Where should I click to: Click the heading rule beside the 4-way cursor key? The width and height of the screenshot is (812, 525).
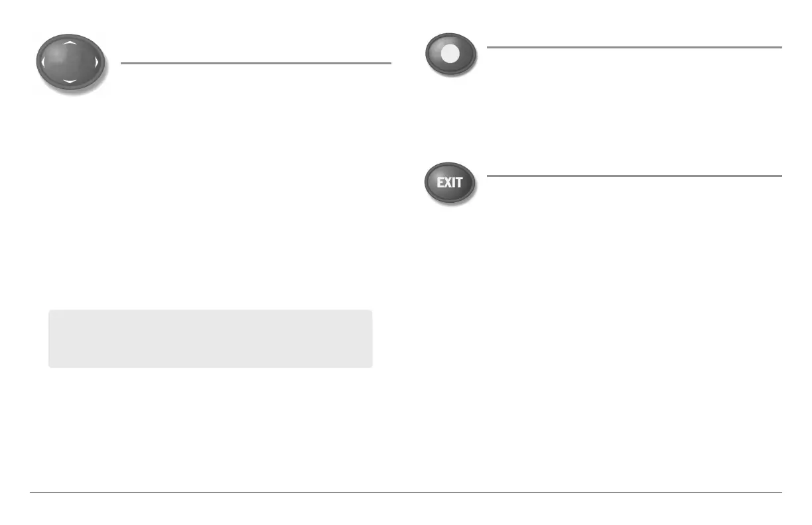point(256,63)
